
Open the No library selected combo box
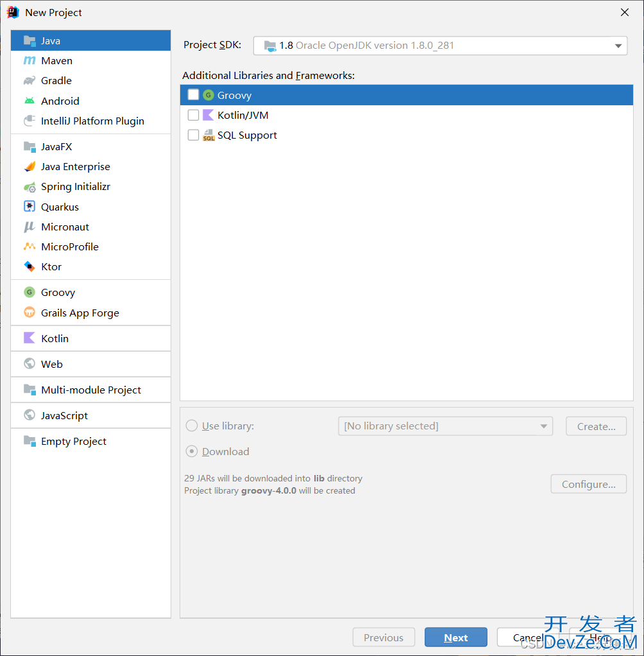coord(445,426)
